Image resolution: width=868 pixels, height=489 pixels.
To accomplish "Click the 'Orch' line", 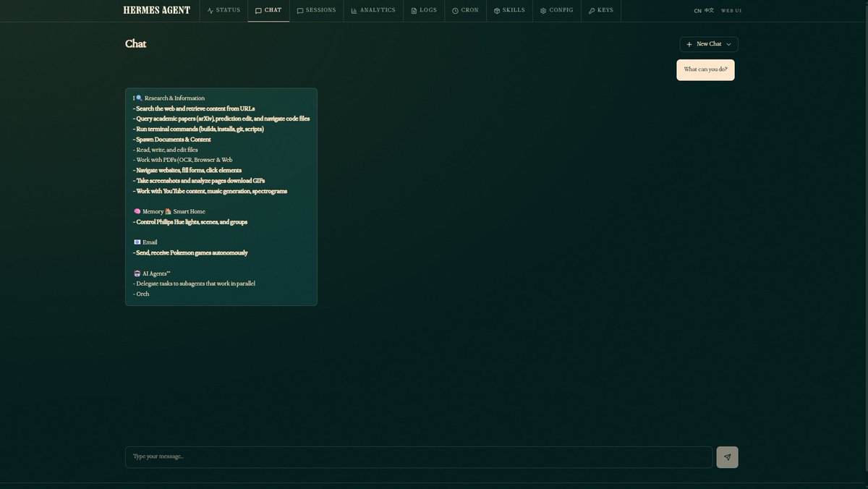I will [x=141, y=294].
